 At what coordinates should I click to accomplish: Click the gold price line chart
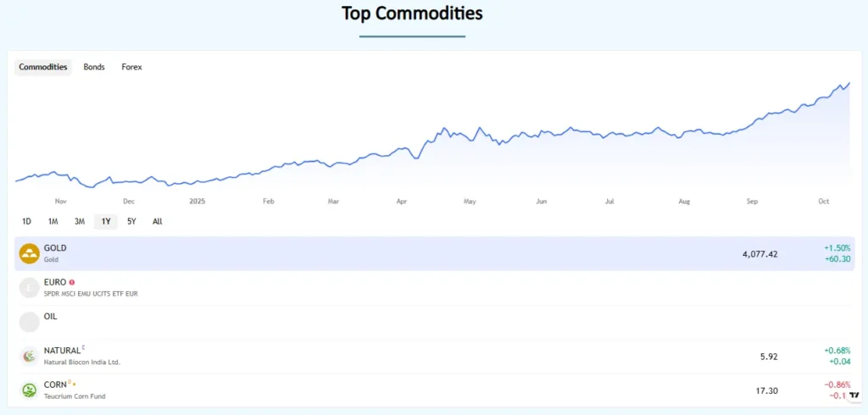432,140
